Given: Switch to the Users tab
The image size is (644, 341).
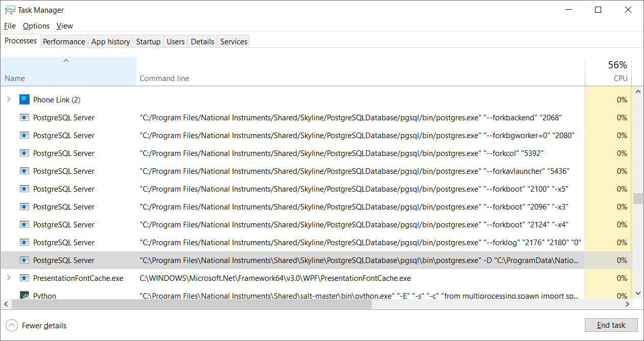Looking at the screenshot, I should coord(175,42).
